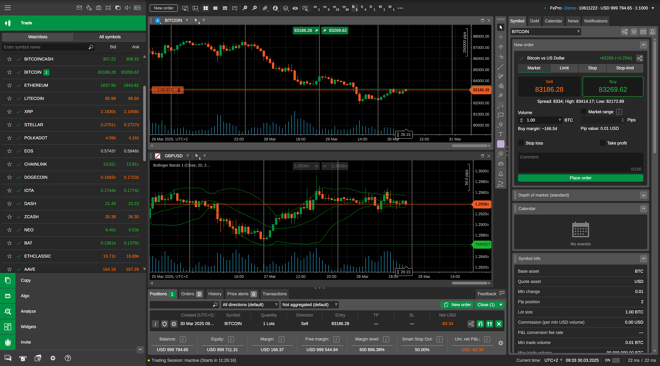Pick the purple color swatch in drawing toolbar
Screen dimensions: 660x366
click(500, 144)
